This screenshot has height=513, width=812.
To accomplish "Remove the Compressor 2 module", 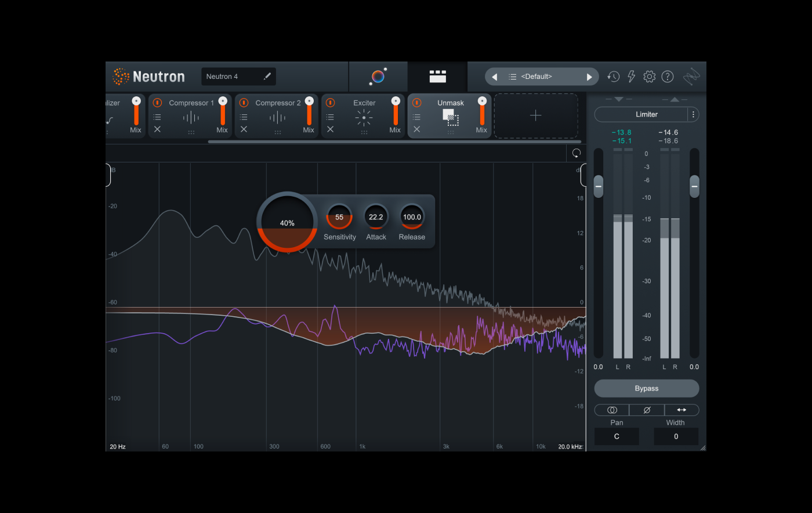I will pos(244,129).
